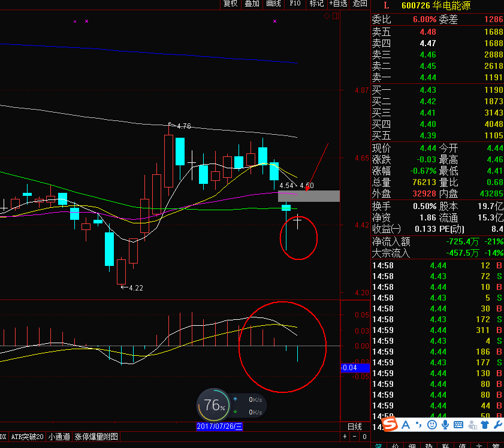
Task: Click the 内盘 43285 value
Action: [x=491, y=193]
